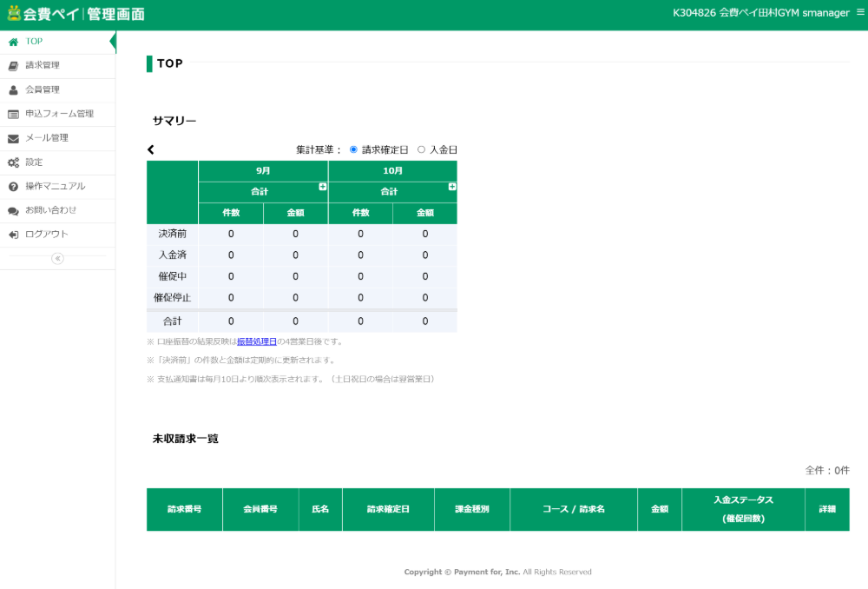Click the 9月 column header

pyautogui.click(x=263, y=171)
